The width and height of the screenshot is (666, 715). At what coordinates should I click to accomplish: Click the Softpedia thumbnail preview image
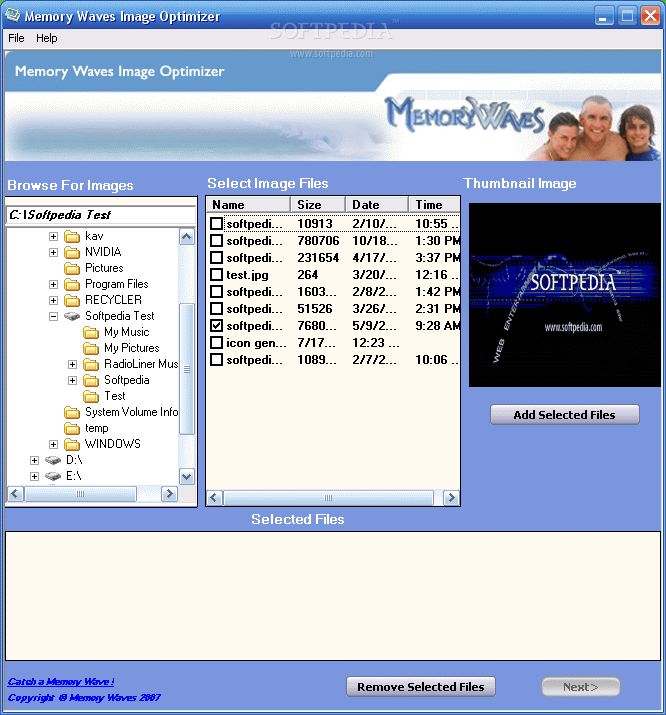click(x=565, y=295)
